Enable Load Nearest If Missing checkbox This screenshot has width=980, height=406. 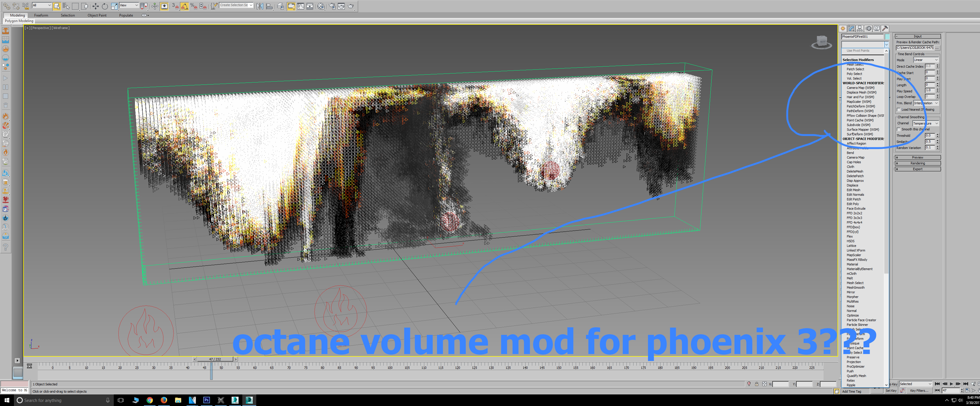(x=898, y=110)
